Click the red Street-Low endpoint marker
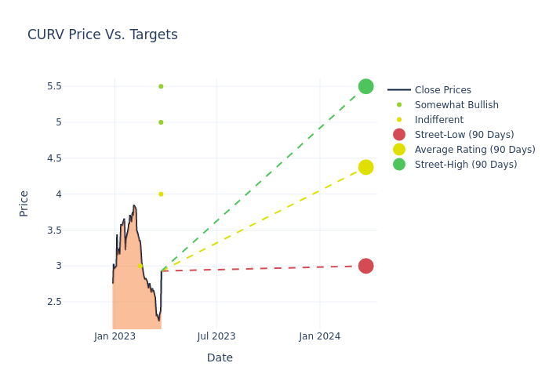The image size is (549, 392). coord(365,266)
